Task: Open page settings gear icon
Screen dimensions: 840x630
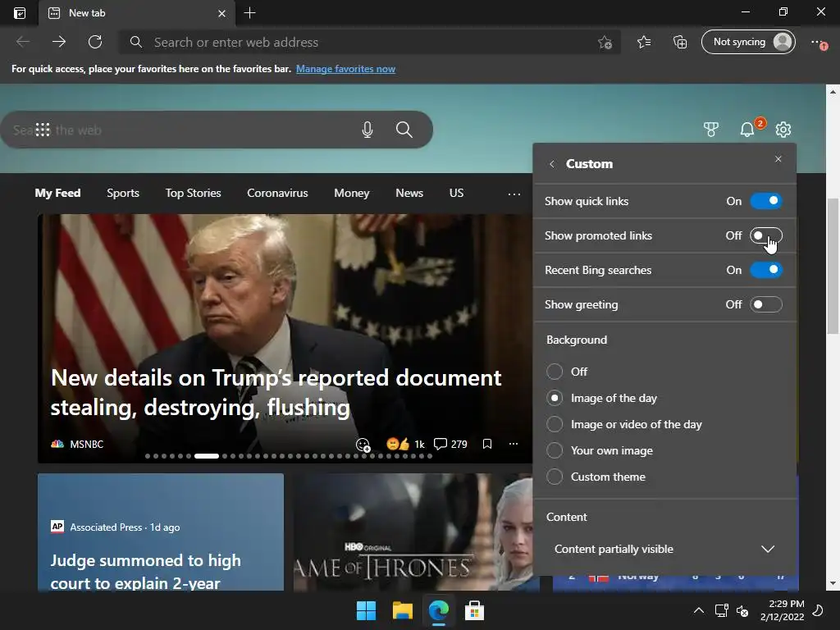Action: click(x=783, y=129)
